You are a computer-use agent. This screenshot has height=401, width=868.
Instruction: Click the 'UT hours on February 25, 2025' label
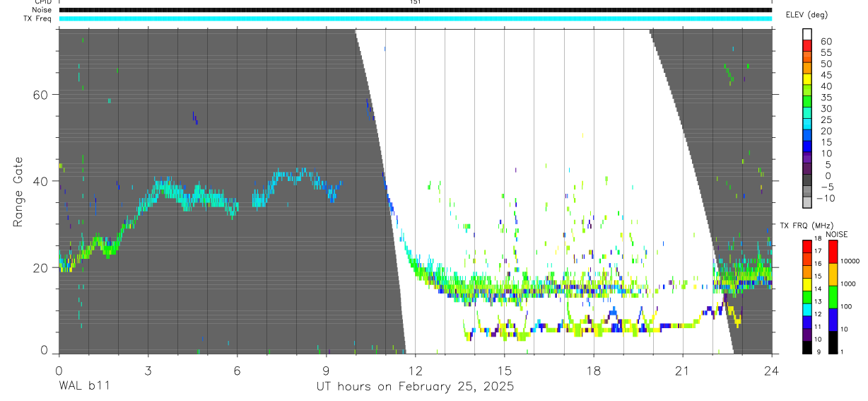tap(416, 387)
